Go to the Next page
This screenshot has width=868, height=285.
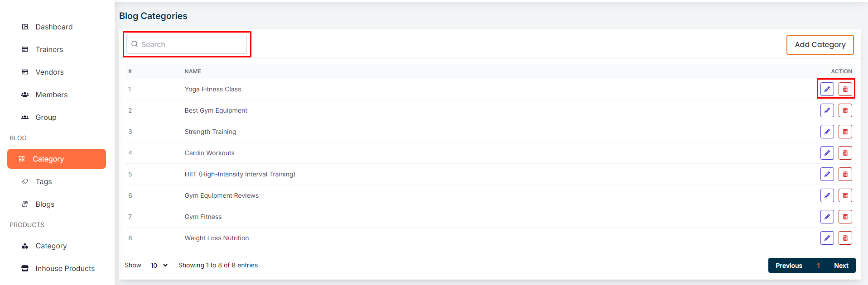click(x=841, y=266)
